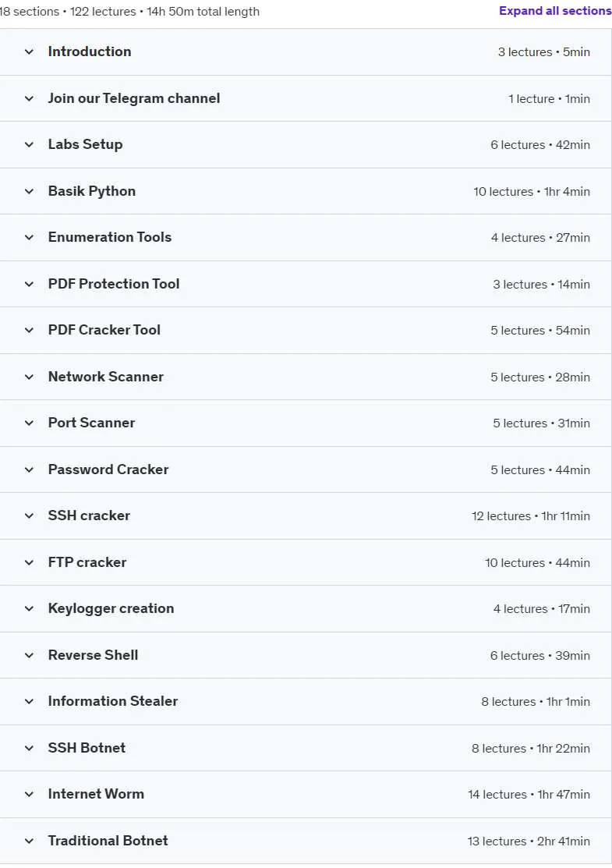Expand the Labs Setup section chevron
The height and width of the screenshot is (868, 612).
click(30, 145)
